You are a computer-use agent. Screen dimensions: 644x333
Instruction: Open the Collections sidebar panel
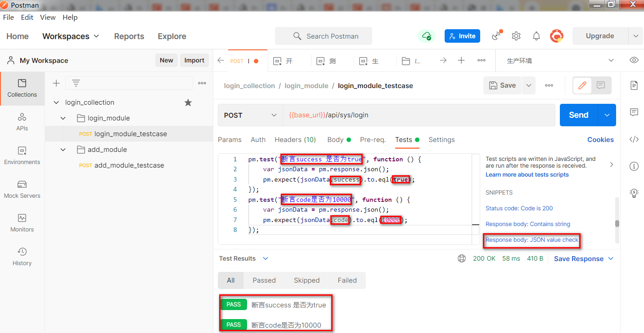[x=22, y=89]
